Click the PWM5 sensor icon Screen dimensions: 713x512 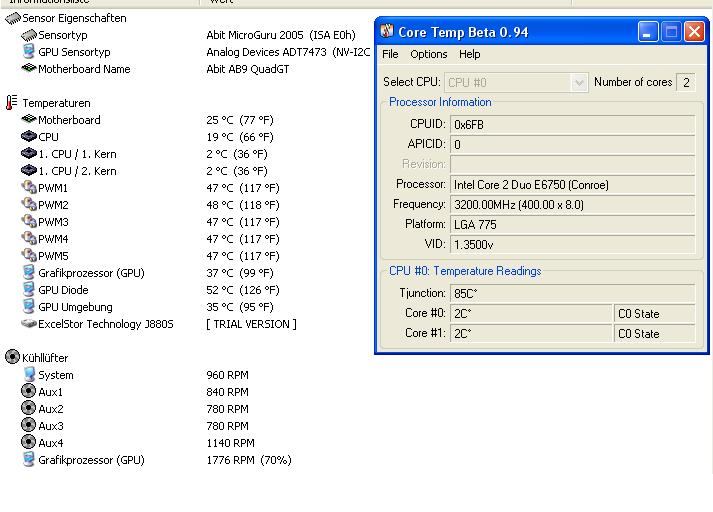(29, 255)
